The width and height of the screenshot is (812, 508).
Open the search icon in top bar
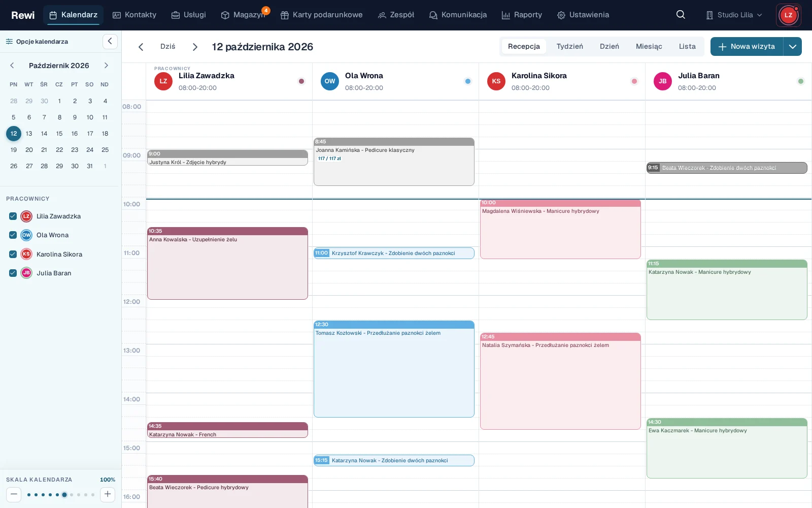681,15
